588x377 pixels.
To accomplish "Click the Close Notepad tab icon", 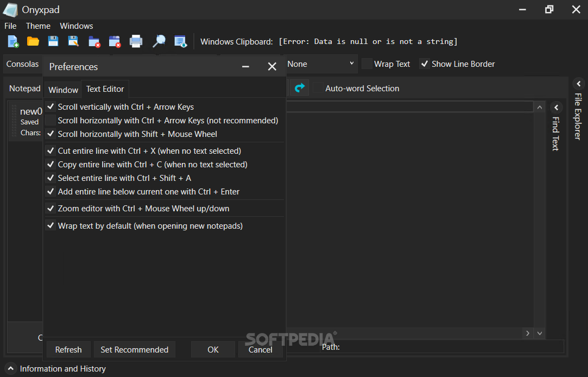I will 94,41.
